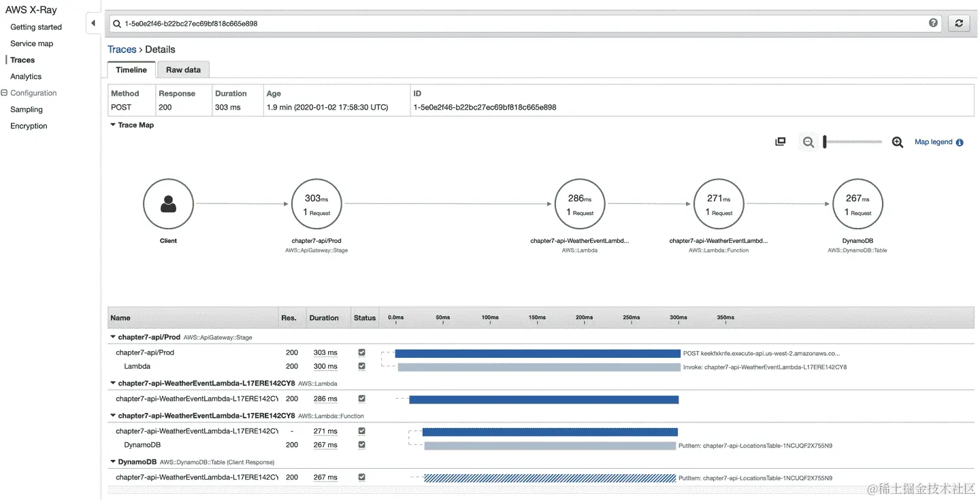Image resolution: width=980 pixels, height=500 pixels.
Task: Select the Lambda subsegment row name
Action: pyautogui.click(x=137, y=366)
